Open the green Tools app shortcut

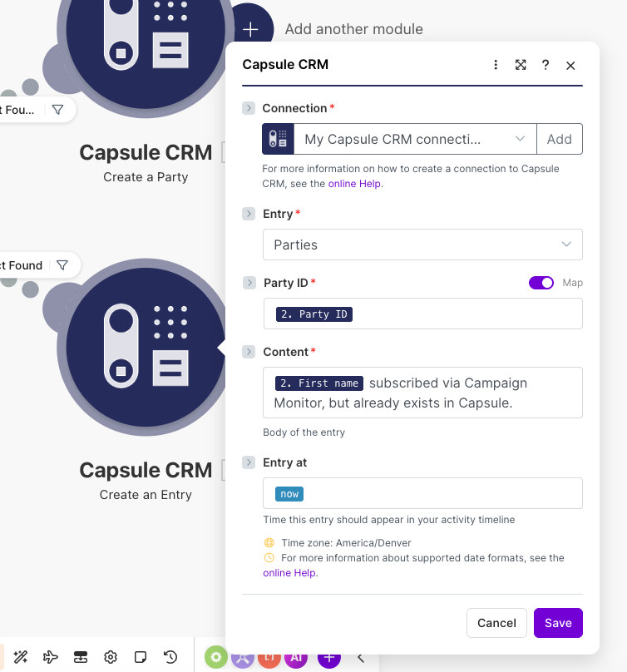(x=215, y=657)
